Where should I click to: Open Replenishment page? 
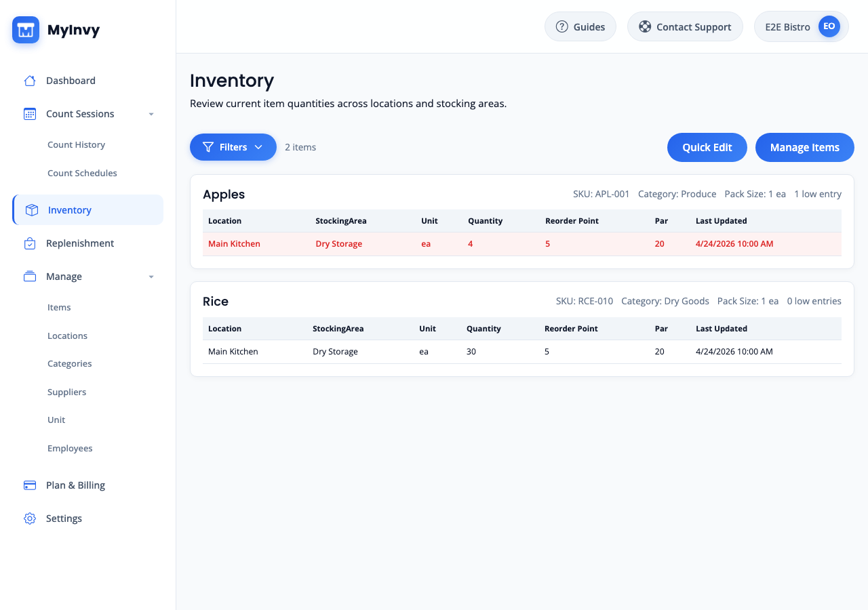click(x=87, y=243)
